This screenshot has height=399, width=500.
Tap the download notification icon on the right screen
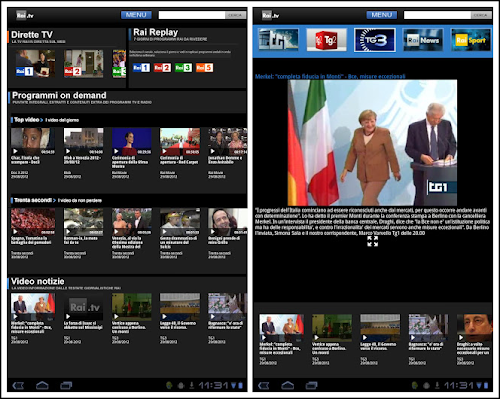437,386
